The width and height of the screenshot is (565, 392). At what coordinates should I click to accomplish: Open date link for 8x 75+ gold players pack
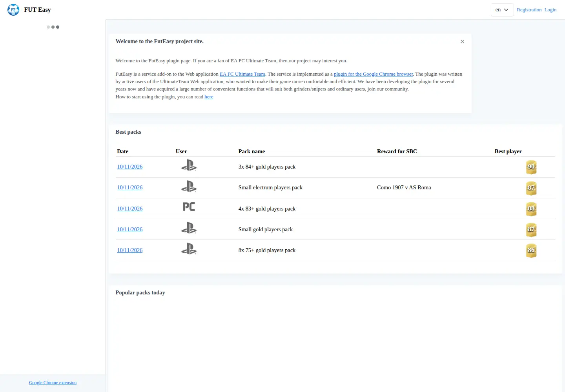pos(130,250)
